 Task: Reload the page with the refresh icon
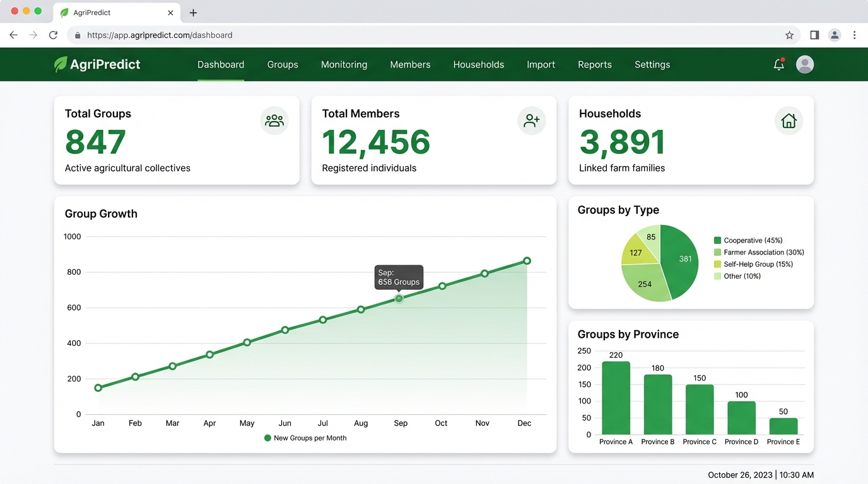pyautogui.click(x=53, y=35)
